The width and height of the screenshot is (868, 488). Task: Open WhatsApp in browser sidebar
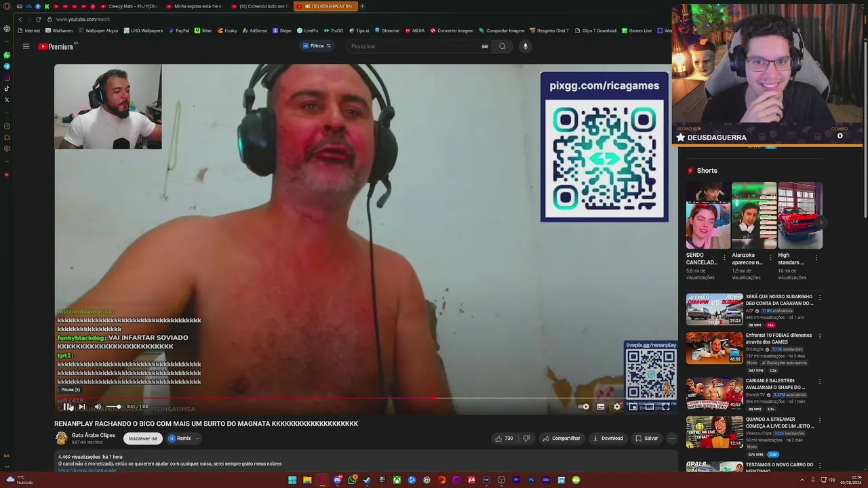coord(7,55)
